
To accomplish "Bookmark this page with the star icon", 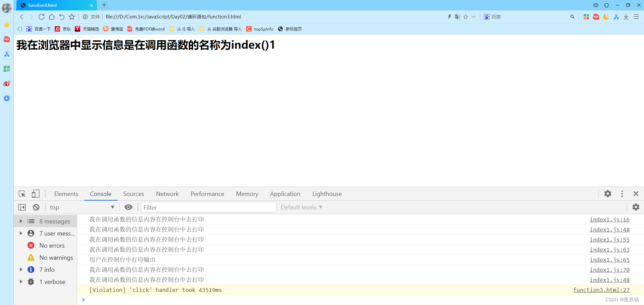I will (x=72, y=17).
